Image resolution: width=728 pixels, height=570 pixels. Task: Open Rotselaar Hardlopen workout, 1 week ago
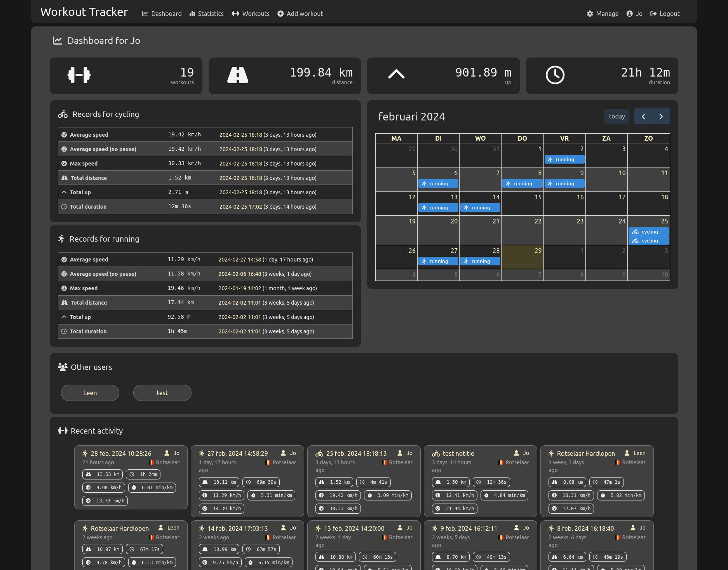point(586,453)
